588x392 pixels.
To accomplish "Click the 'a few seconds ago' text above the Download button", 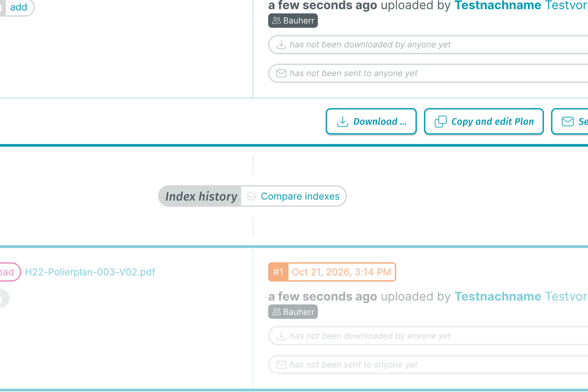I will (x=323, y=5).
